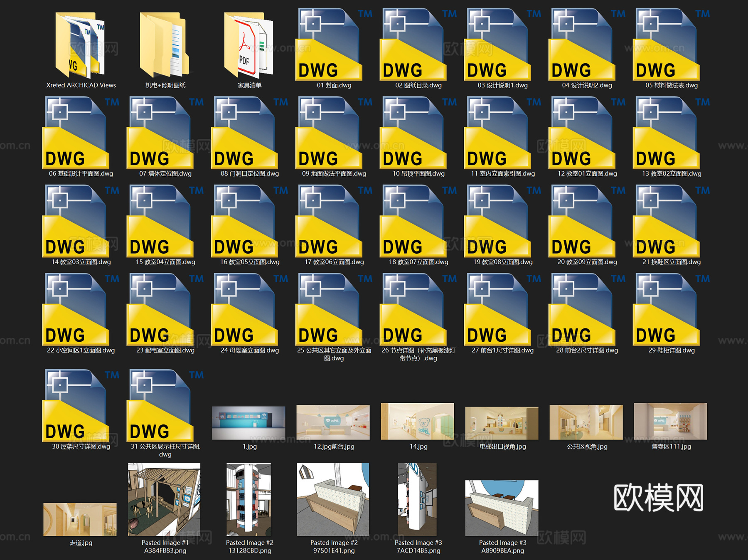
Task: Select the 26 节点详图 dwg file icon
Action: tap(413, 310)
